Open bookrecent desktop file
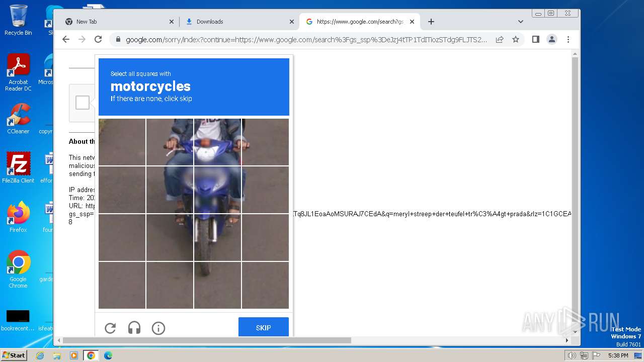 pos(18,320)
